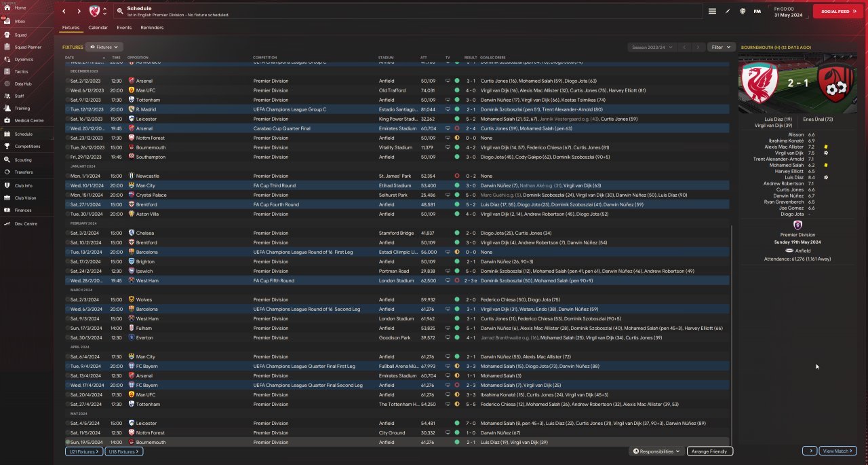Screen dimensions: 868x465
Task: Sort by the Date column header
Action: point(69,58)
